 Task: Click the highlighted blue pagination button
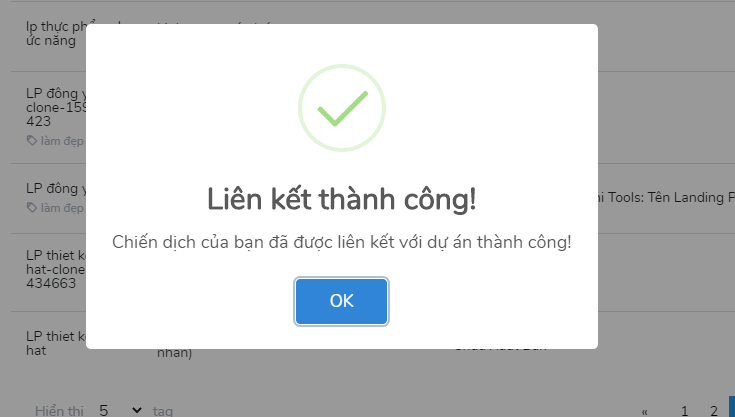tap(732, 407)
